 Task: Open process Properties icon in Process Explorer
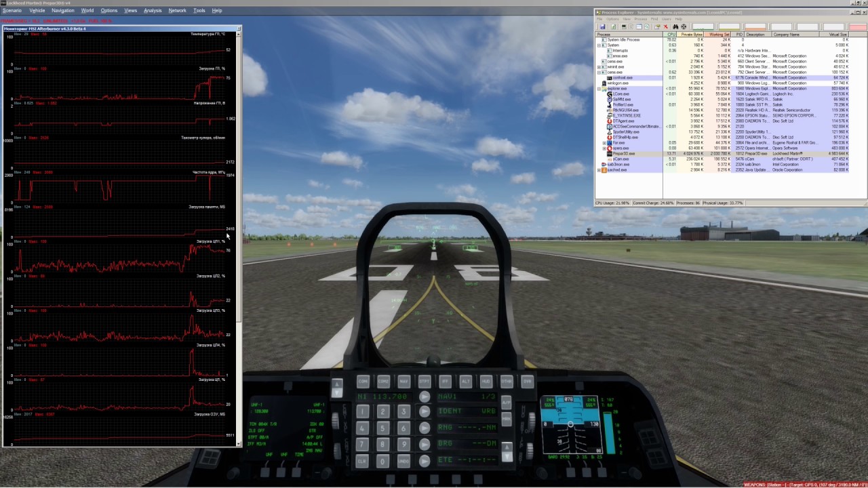(x=657, y=27)
